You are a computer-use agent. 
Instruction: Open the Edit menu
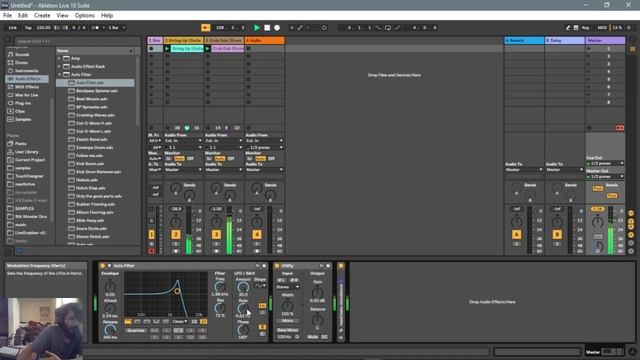tap(23, 16)
